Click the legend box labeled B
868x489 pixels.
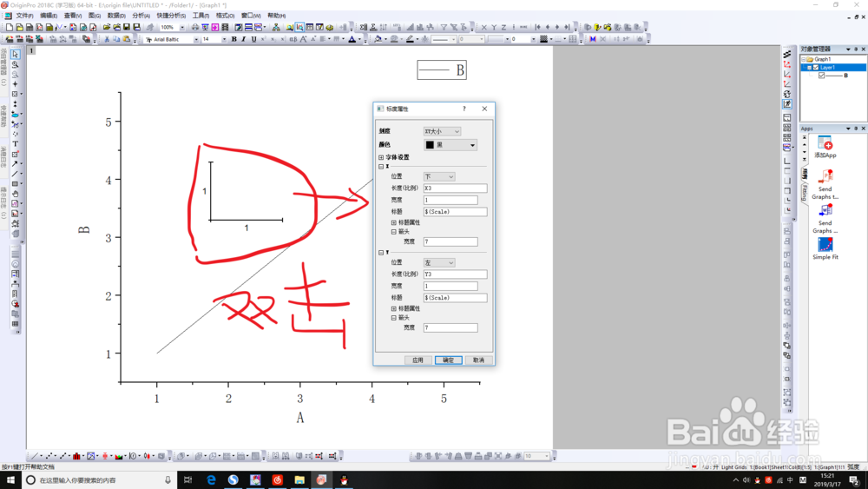tap(442, 69)
